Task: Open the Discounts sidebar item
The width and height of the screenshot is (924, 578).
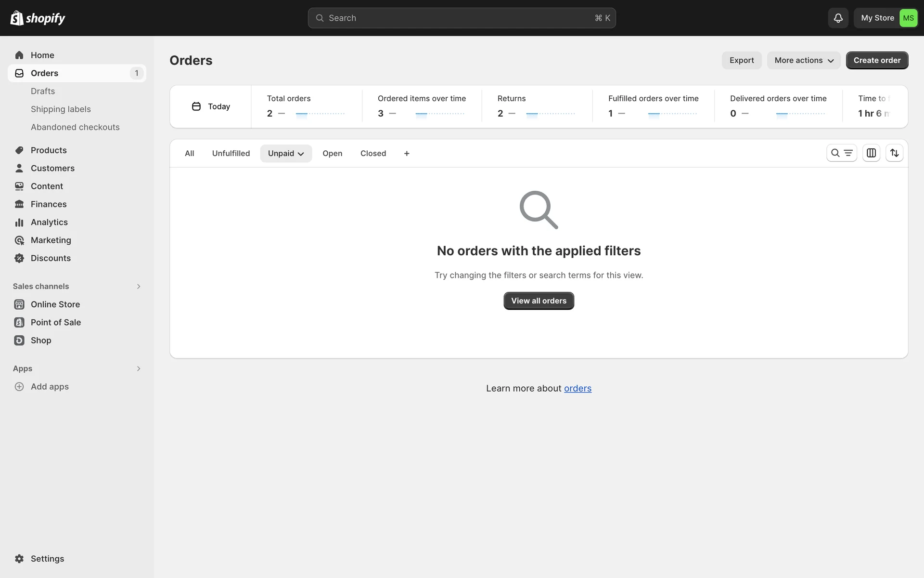Action: [x=51, y=258]
